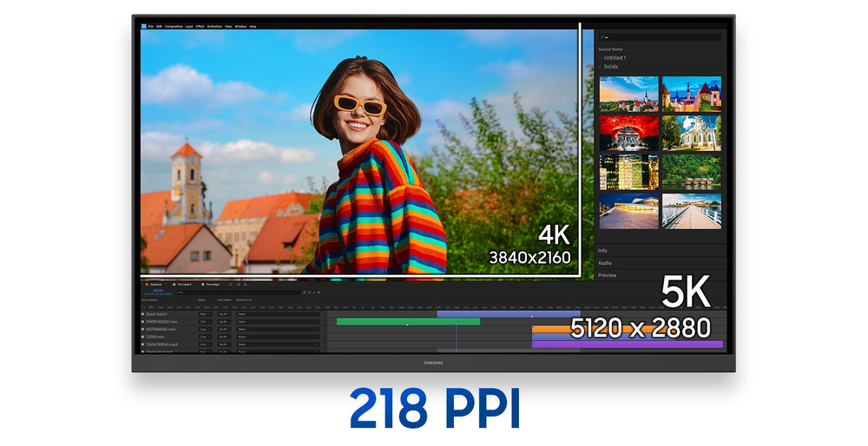
Task: Select the 15656780563.mp4 layer
Action: (x=161, y=344)
